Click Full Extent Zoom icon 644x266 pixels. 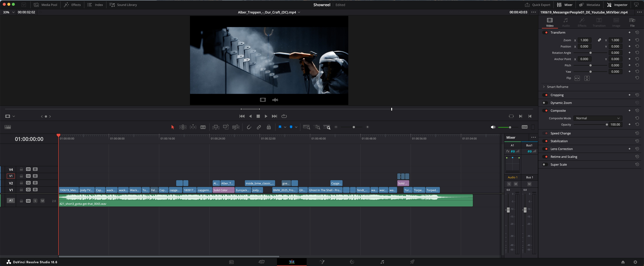307,127
